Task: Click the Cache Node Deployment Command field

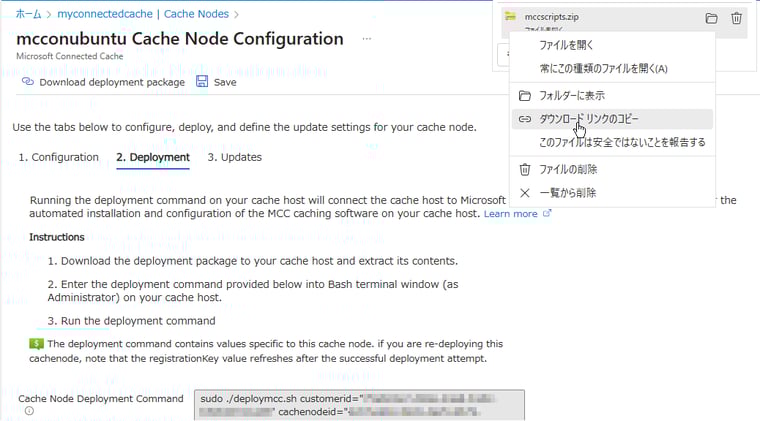Action: (359, 405)
